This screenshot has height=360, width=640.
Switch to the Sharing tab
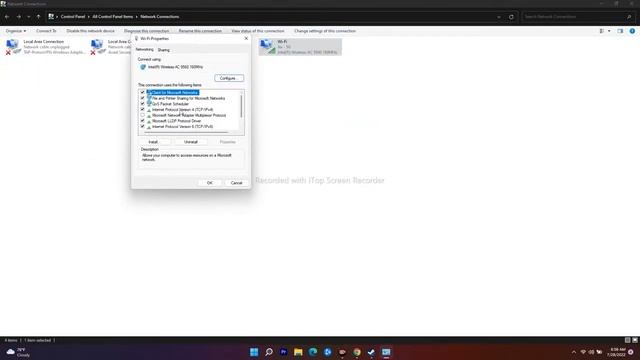click(164, 50)
